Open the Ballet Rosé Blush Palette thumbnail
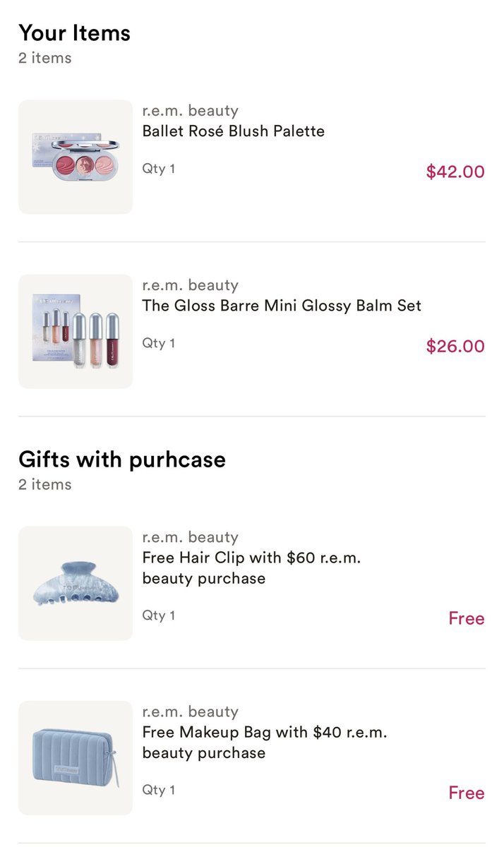The image size is (504, 847). (76, 157)
